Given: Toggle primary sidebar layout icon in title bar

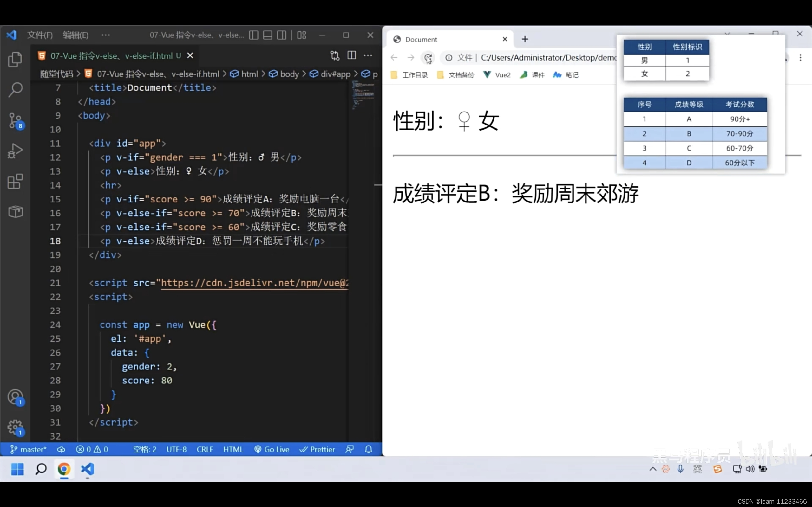Looking at the screenshot, I should pos(254,35).
